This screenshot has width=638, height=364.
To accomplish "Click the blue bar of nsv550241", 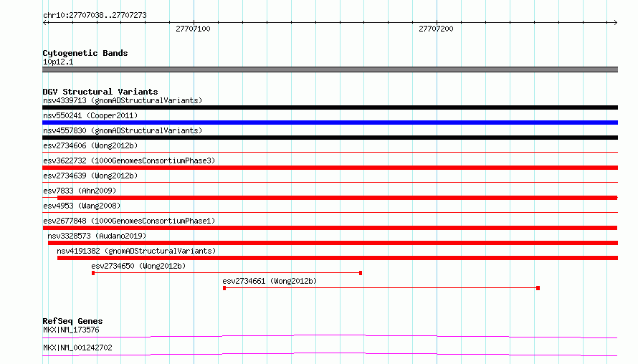I will pyautogui.click(x=330, y=123).
